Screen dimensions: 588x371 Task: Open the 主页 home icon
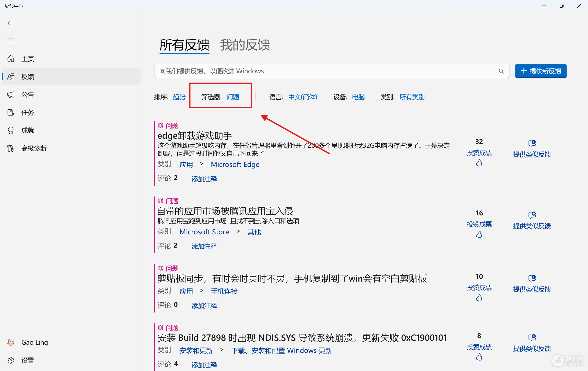click(x=11, y=59)
